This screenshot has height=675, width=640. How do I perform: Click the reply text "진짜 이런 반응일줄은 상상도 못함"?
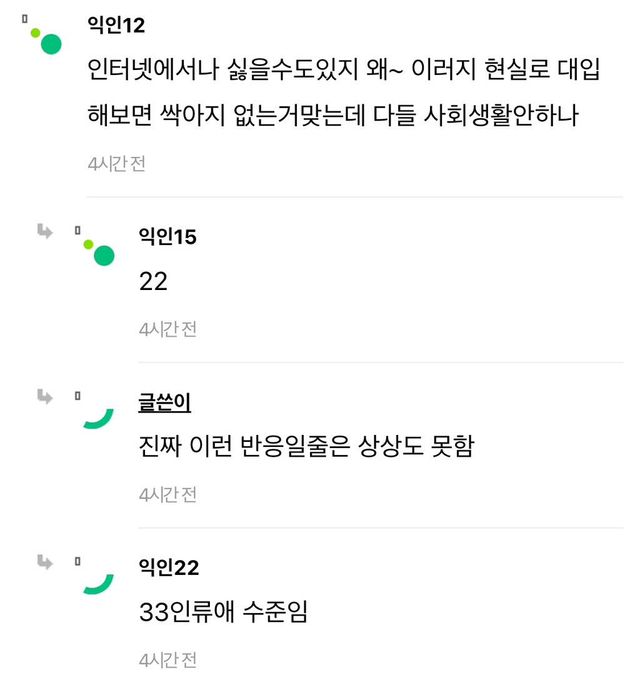(306, 447)
